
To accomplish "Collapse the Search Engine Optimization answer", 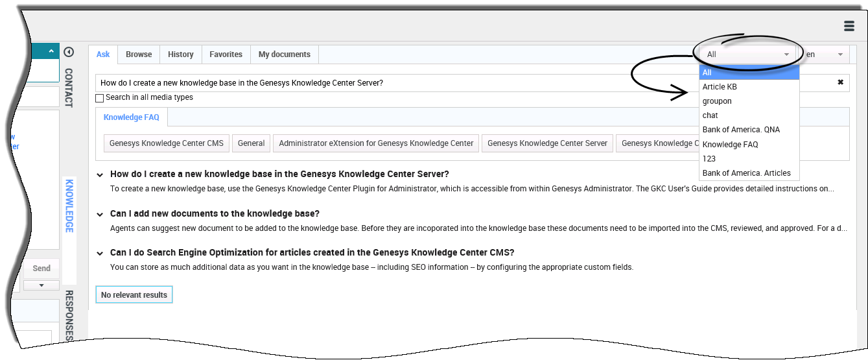I will (100, 253).
